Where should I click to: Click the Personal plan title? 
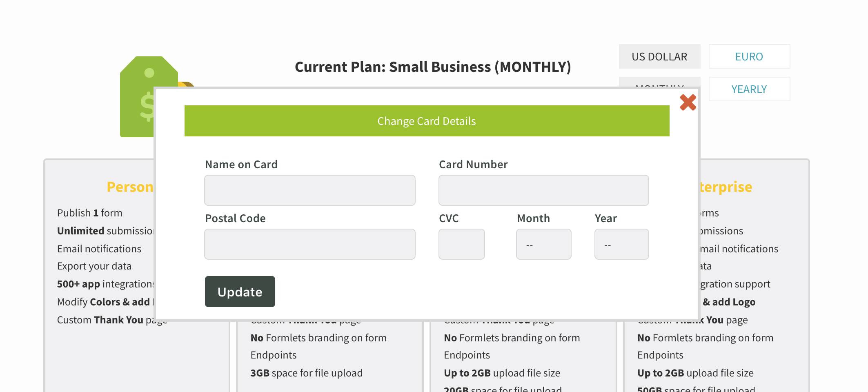click(x=130, y=187)
